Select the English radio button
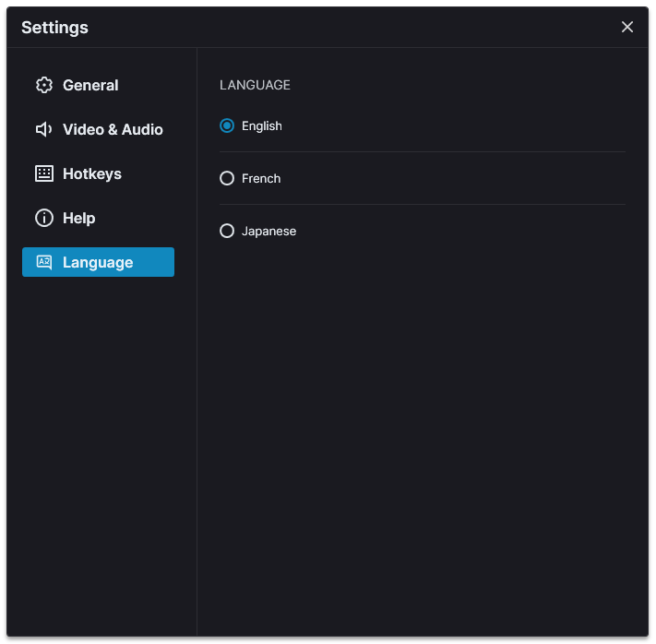The width and height of the screenshot is (656, 644). [227, 126]
